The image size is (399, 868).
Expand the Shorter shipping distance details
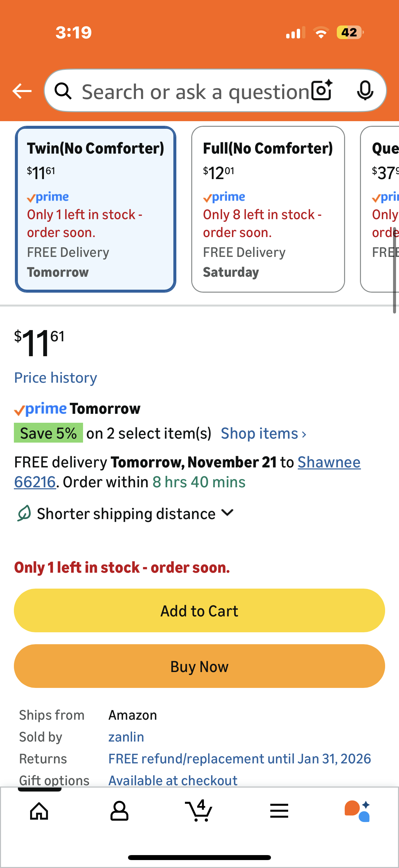(x=135, y=513)
